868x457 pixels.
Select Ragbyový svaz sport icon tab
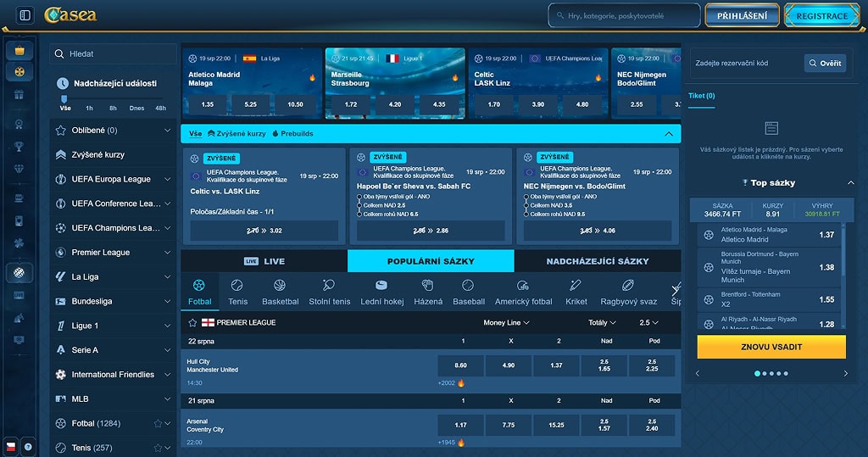click(x=628, y=292)
